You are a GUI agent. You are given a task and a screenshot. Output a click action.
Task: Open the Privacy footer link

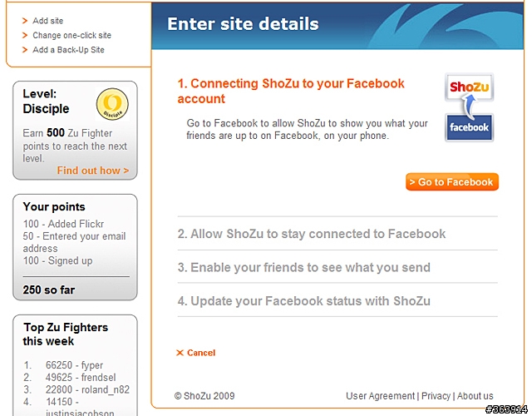(x=436, y=396)
